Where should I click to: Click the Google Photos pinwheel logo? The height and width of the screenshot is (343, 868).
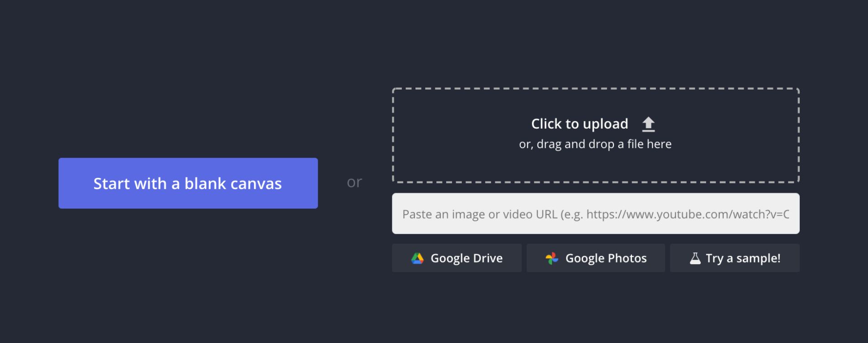pyautogui.click(x=552, y=258)
